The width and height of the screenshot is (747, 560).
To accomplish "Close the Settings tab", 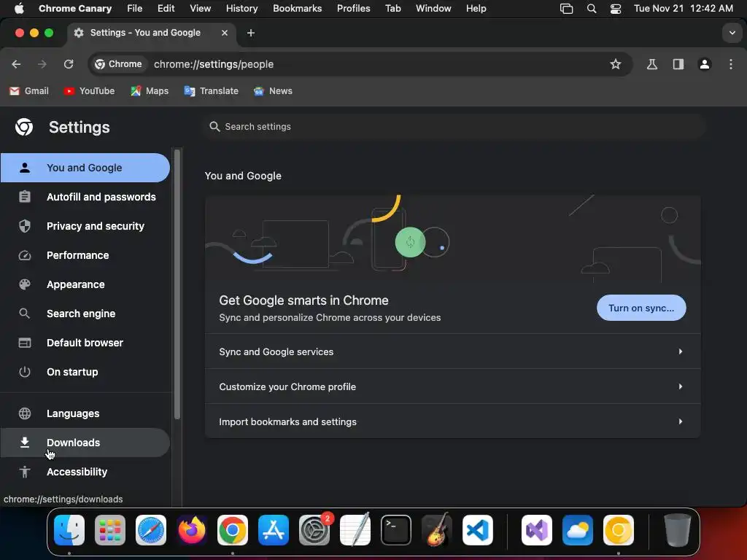I will [225, 33].
